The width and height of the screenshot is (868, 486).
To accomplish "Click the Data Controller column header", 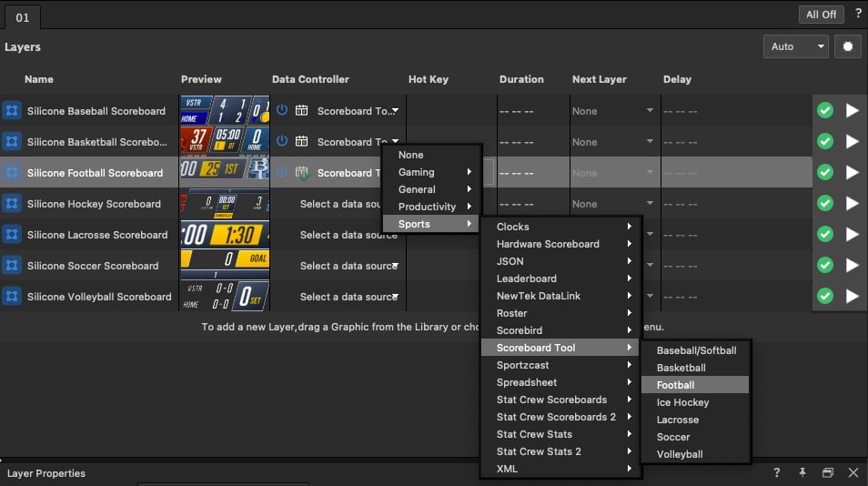I will pyautogui.click(x=310, y=79).
